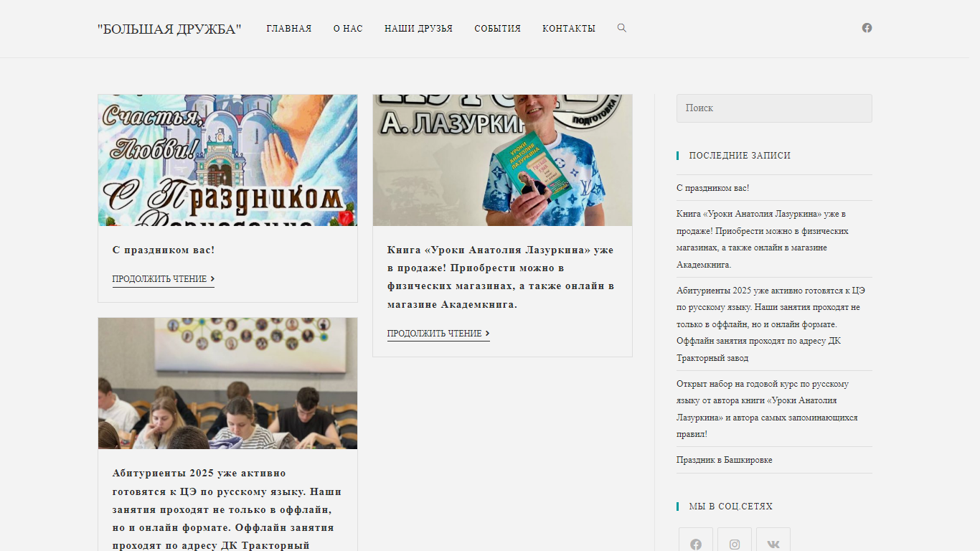This screenshot has width=980, height=551.
Task: Open О нас menu item
Action: [348, 29]
